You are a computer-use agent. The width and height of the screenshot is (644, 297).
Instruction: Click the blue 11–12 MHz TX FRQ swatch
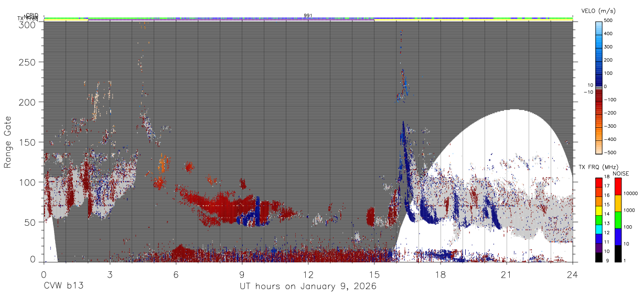598,239
